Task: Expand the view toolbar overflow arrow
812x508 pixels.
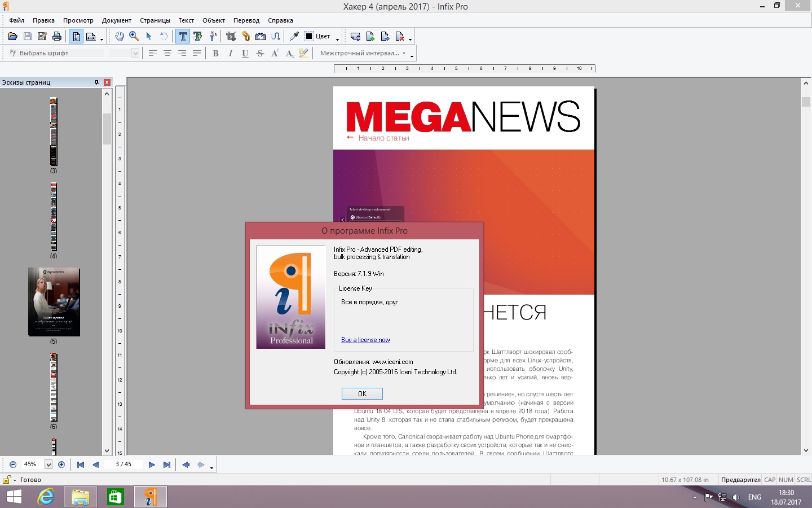Action: pos(101,40)
